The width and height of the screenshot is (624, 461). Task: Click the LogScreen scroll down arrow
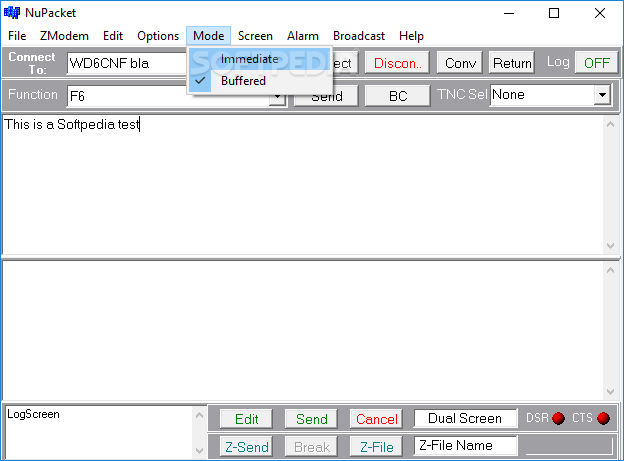[x=200, y=450]
